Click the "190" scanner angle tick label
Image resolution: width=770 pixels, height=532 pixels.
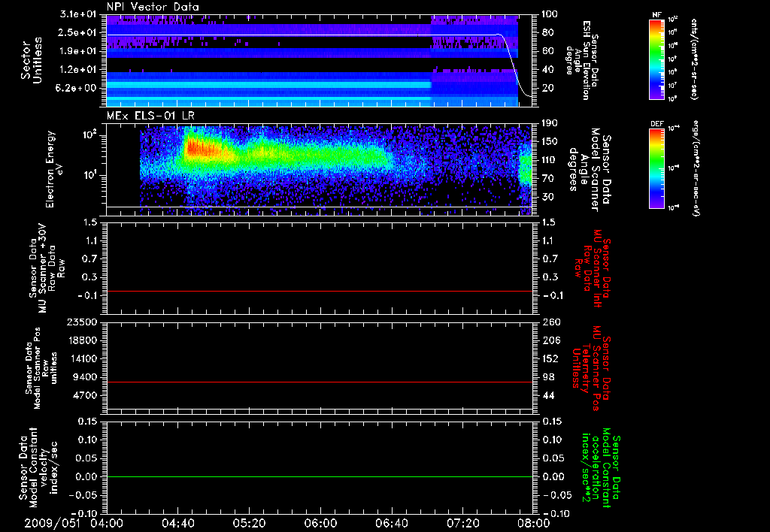point(550,123)
